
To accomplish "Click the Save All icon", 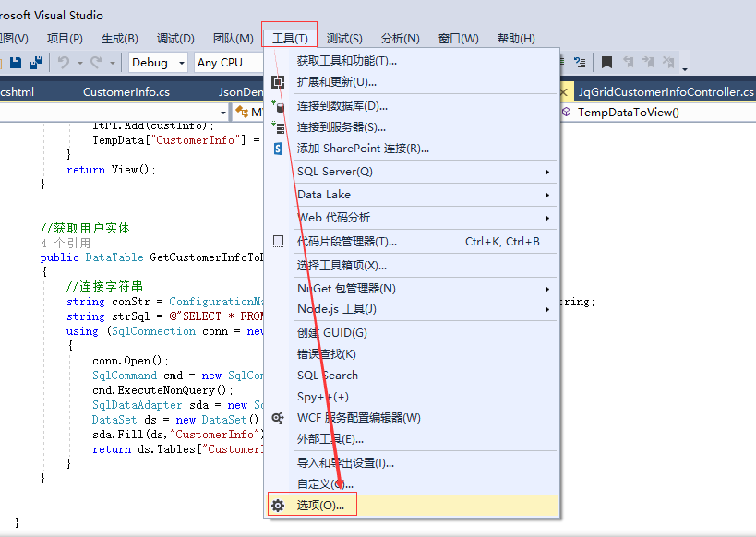I will click(x=36, y=63).
